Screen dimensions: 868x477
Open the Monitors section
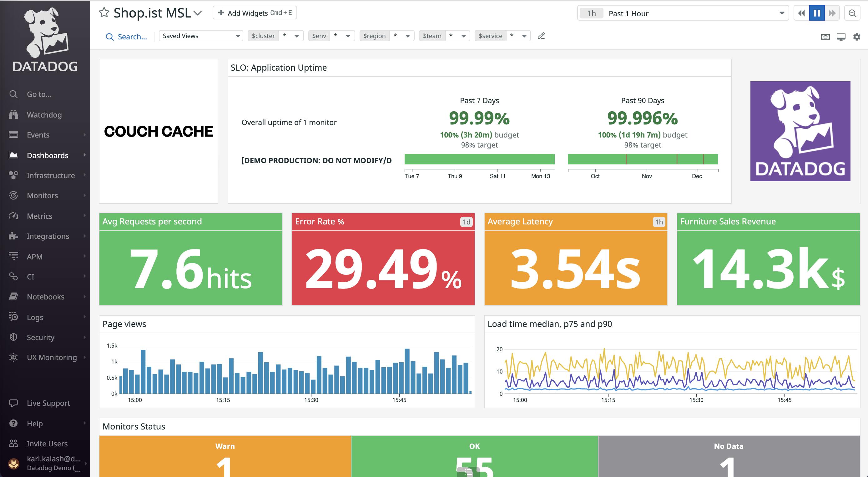tap(42, 196)
